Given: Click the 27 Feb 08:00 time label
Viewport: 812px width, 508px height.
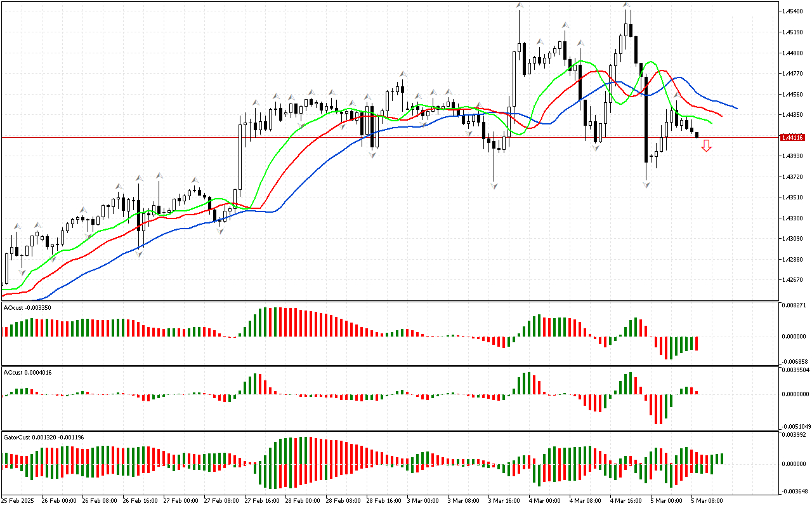Looking at the screenshot, I should (x=223, y=501).
